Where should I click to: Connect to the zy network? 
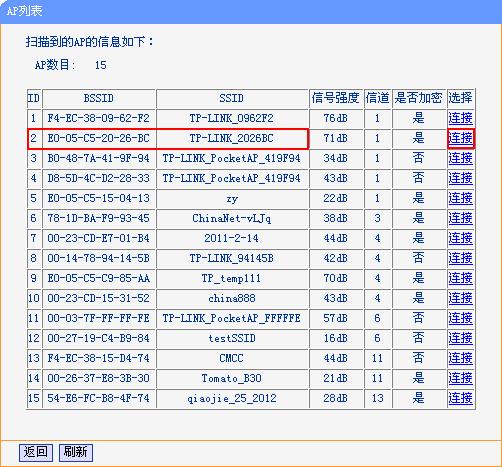coord(460,198)
